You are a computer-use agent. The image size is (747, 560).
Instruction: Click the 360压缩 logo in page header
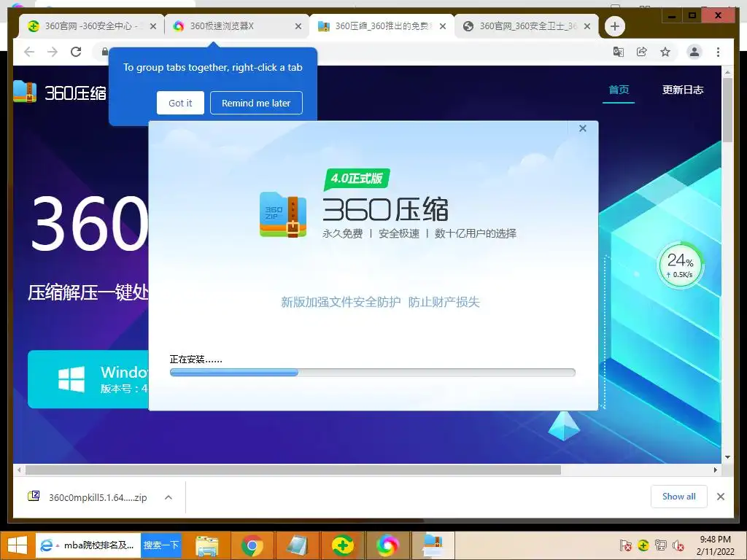click(x=60, y=92)
